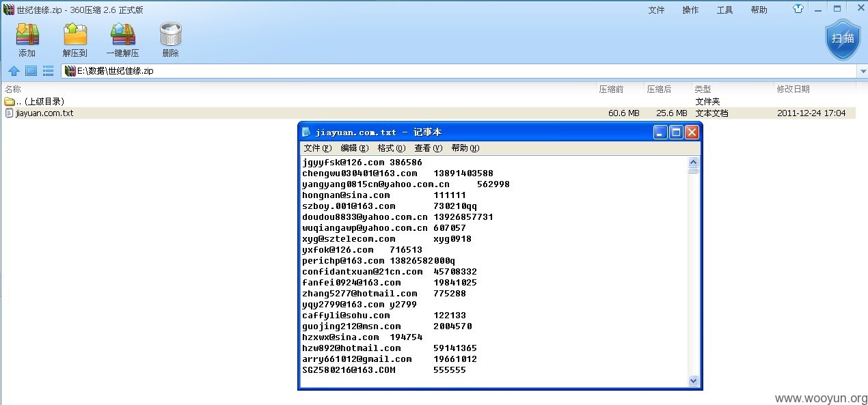
Task: Click the address bar path field
Action: [458, 71]
